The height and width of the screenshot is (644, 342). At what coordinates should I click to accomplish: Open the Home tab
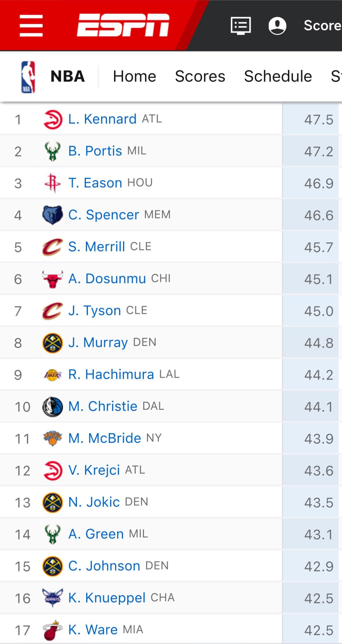click(x=134, y=76)
